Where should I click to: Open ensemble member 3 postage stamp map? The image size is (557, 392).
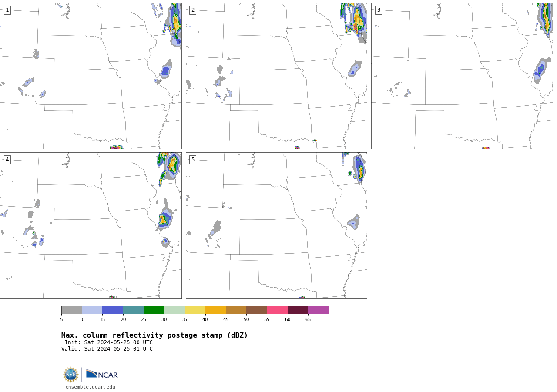pyautogui.click(x=462, y=76)
